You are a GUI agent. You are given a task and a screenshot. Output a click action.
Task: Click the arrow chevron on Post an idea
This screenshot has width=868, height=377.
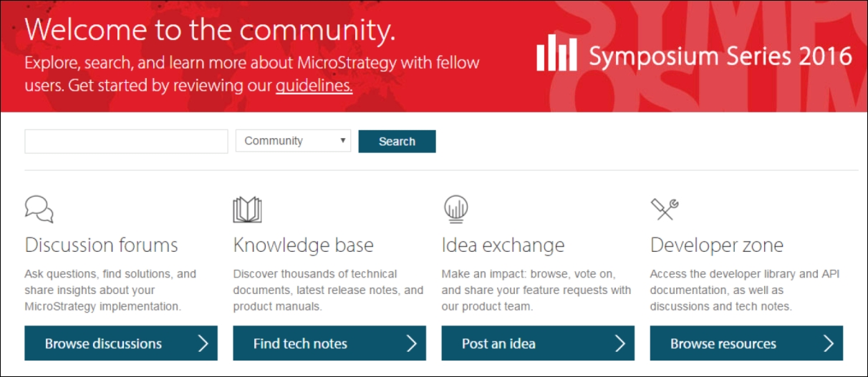coord(619,343)
